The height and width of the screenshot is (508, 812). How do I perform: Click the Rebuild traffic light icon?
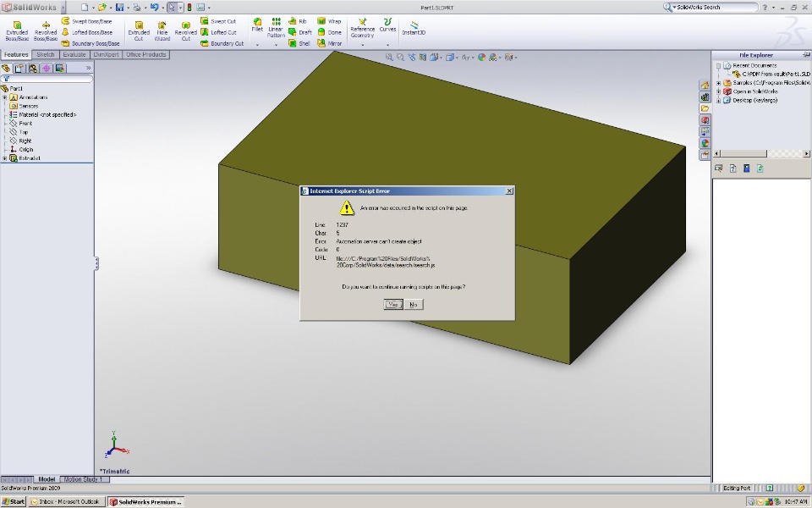pos(189,8)
